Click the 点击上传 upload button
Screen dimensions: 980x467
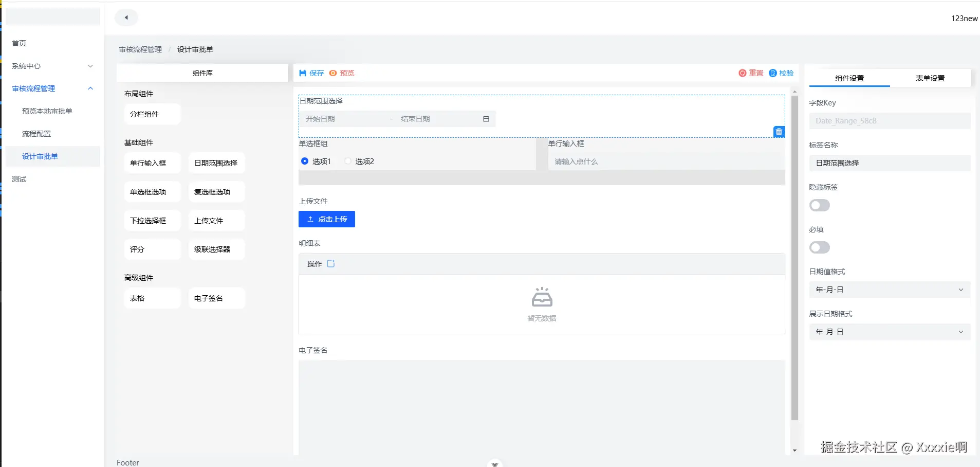pos(327,219)
